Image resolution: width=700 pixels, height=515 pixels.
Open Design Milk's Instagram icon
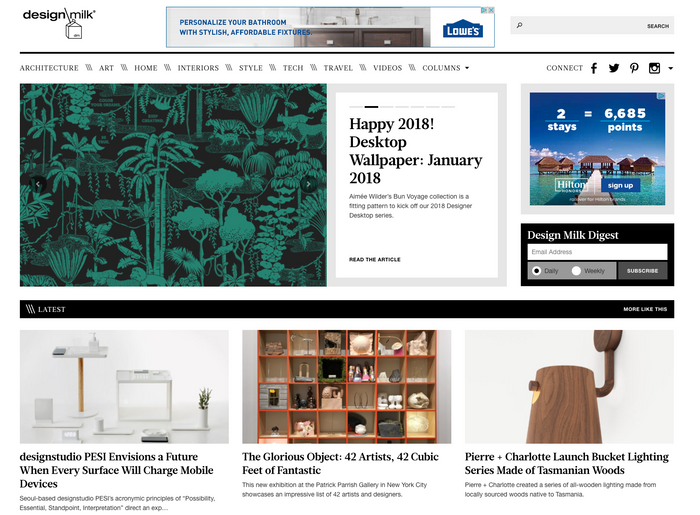(x=654, y=68)
